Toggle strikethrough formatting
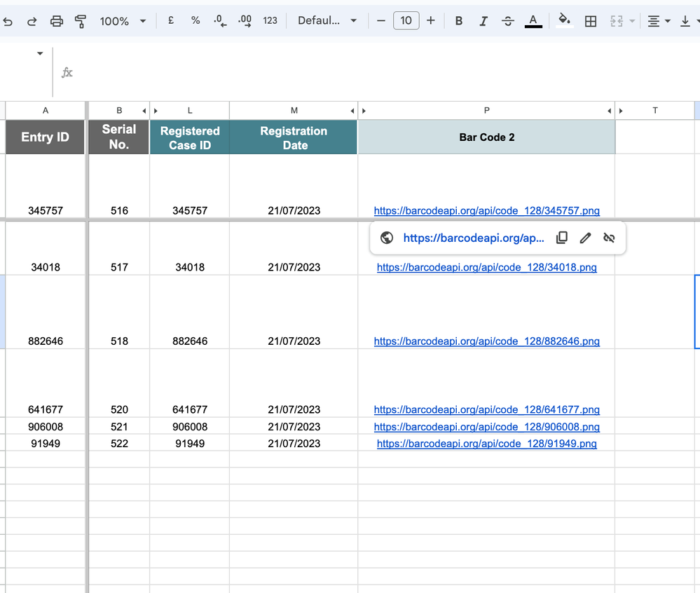The width and height of the screenshot is (700, 593). (507, 21)
